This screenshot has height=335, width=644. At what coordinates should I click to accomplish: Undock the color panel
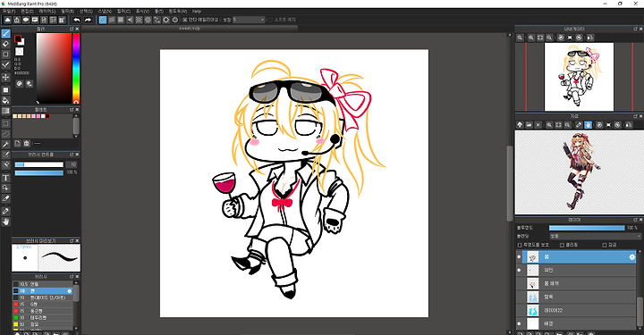pyautogui.click(x=72, y=29)
